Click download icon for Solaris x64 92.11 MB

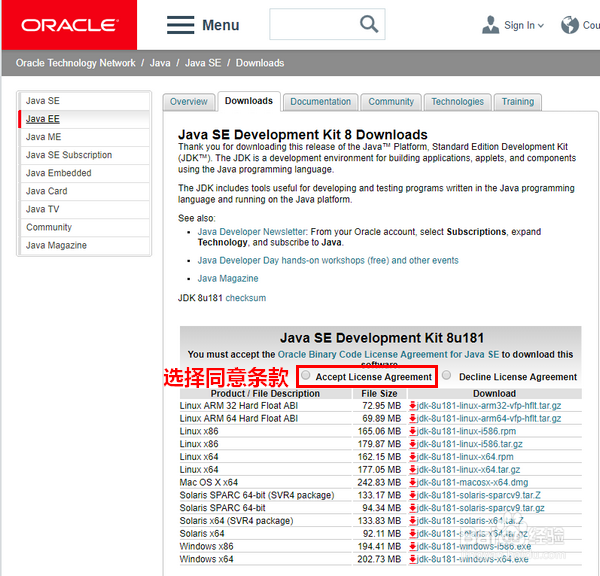(412, 534)
